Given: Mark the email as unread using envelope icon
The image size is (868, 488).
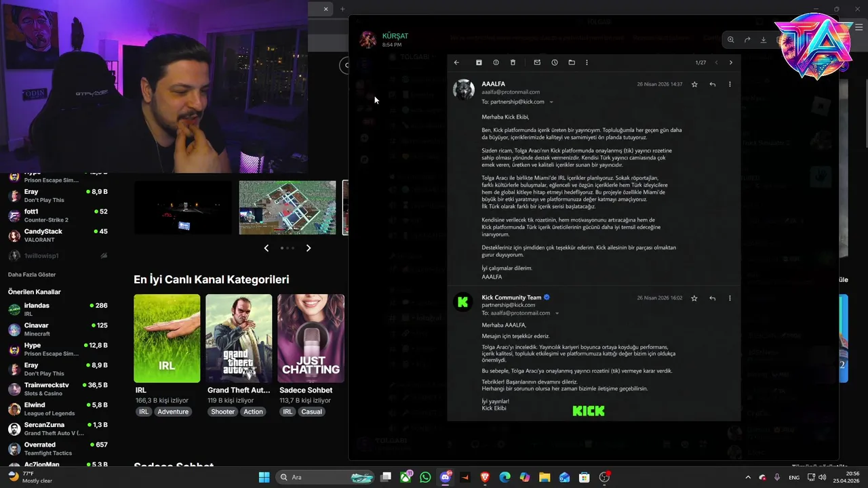Looking at the screenshot, I should [x=537, y=62].
